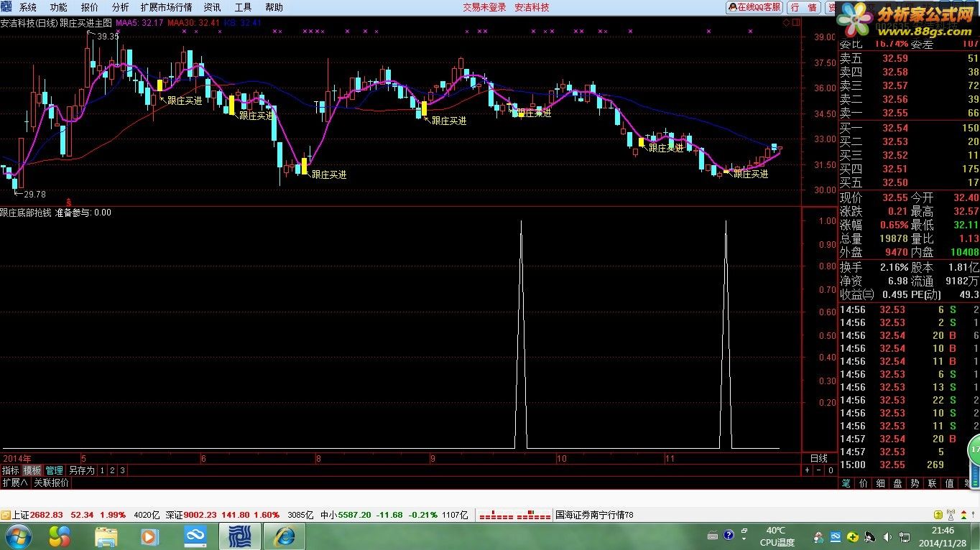
Task: Click the diamond icon above the chart
Action: click(786, 23)
